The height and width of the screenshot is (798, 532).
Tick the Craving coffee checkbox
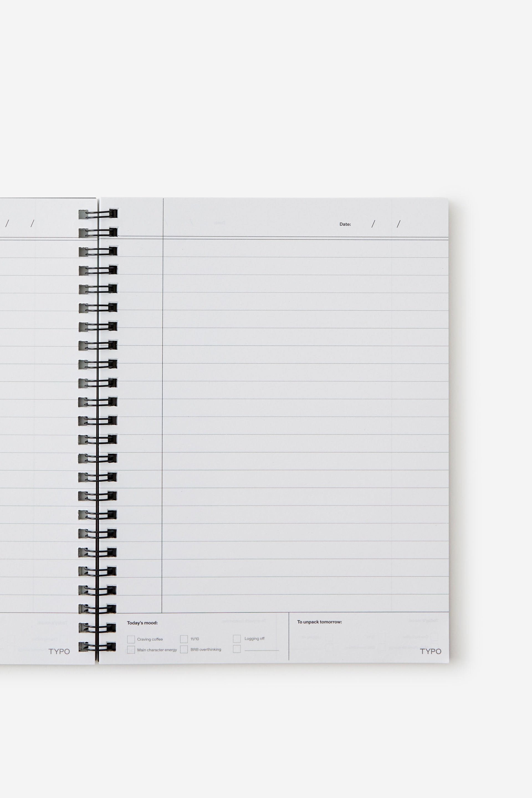[x=131, y=639]
